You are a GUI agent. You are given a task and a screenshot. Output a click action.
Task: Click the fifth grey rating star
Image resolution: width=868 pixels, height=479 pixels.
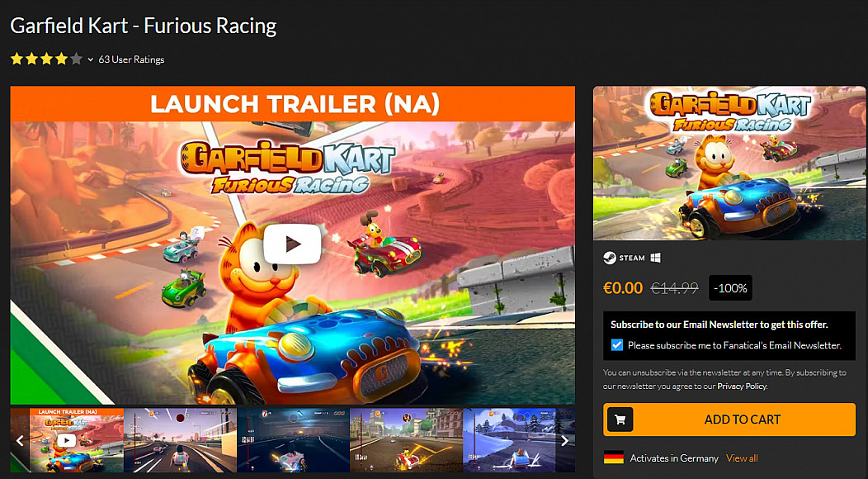(x=77, y=59)
